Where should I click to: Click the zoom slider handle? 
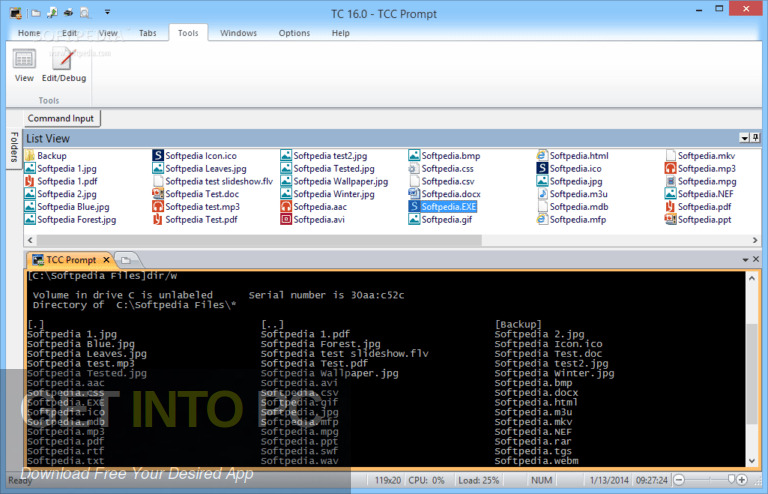point(731,479)
